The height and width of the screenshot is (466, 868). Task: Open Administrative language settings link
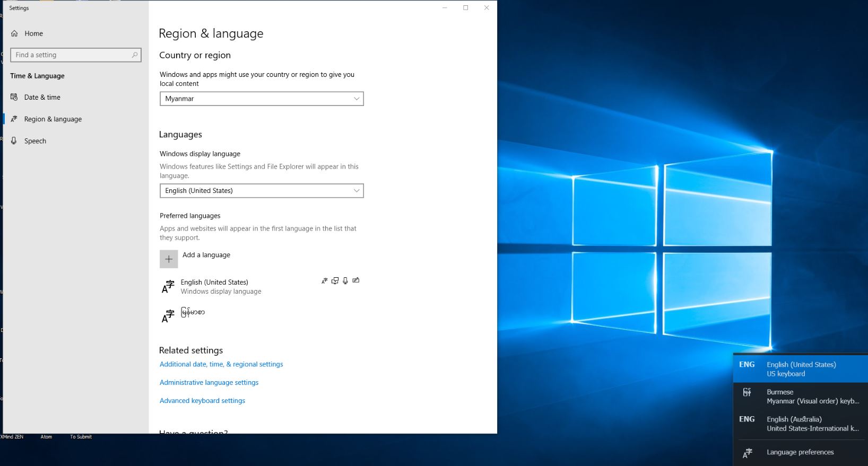tap(209, 382)
